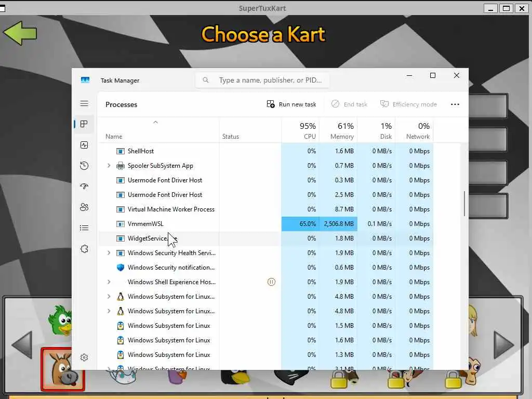Click the End task button
This screenshot has width=532, height=399.
[x=350, y=104]
